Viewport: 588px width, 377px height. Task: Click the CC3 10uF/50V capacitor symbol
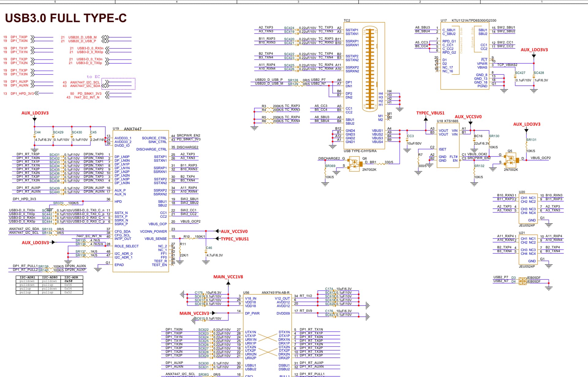tap(407, 139)
